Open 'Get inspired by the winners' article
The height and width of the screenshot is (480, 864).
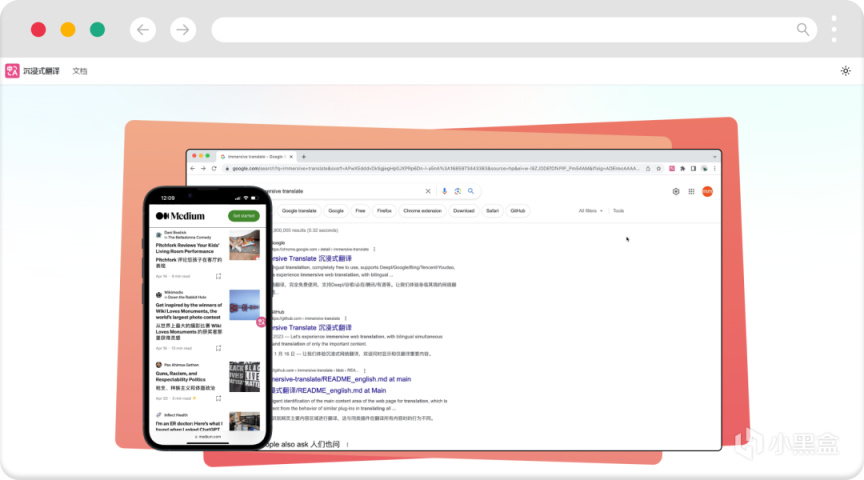coord(188,311)
